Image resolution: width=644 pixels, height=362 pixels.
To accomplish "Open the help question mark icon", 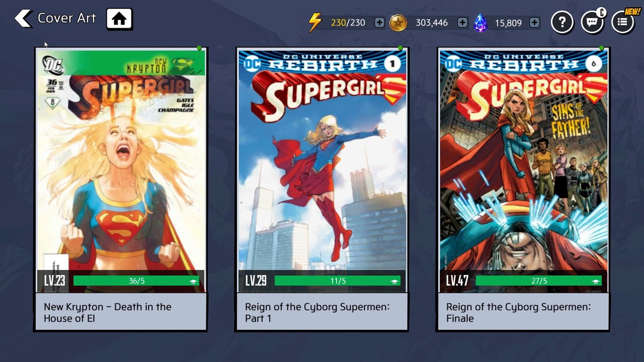I will tap(562, 22).
